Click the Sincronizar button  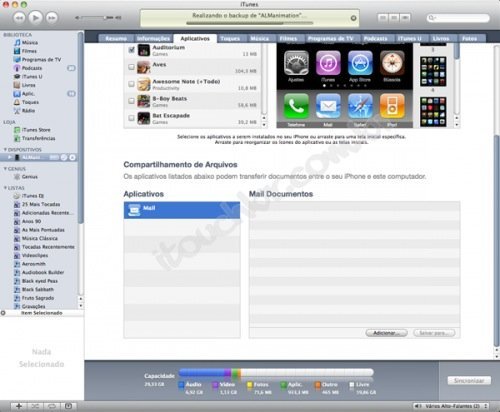(x=469, y=381)
